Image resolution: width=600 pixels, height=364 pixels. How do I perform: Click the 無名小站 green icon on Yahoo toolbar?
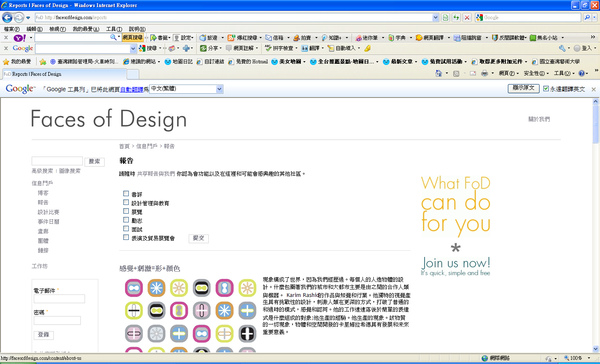tap(533, 38)
